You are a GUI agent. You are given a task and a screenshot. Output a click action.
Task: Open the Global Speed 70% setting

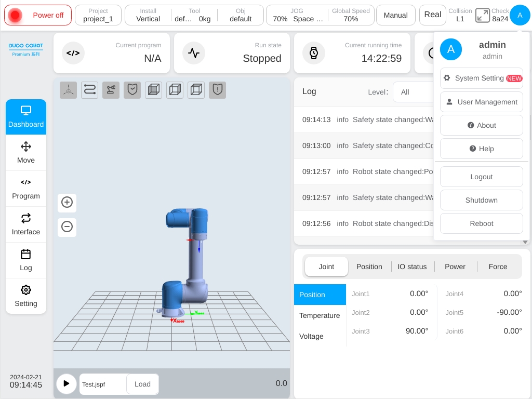tap(351, 15)
